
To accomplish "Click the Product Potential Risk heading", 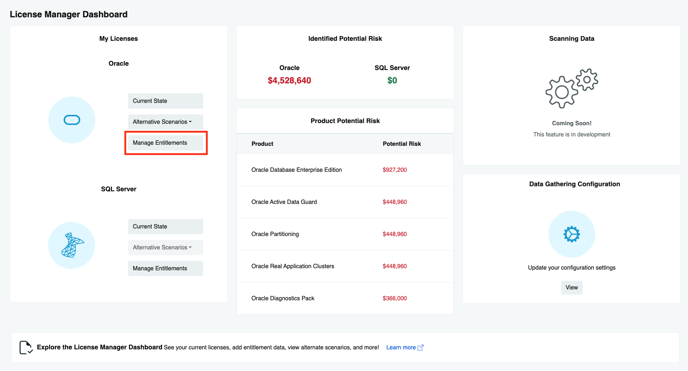I will (x=345, y=121).
